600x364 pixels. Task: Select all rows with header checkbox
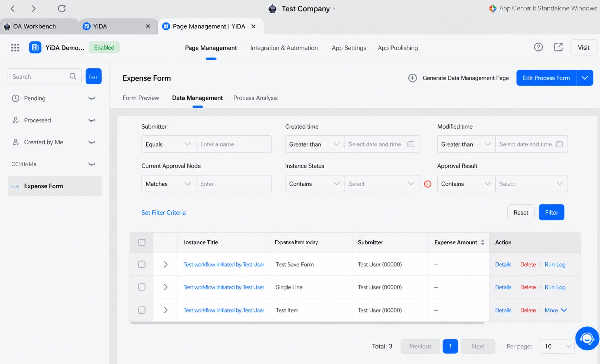[142, 242]
